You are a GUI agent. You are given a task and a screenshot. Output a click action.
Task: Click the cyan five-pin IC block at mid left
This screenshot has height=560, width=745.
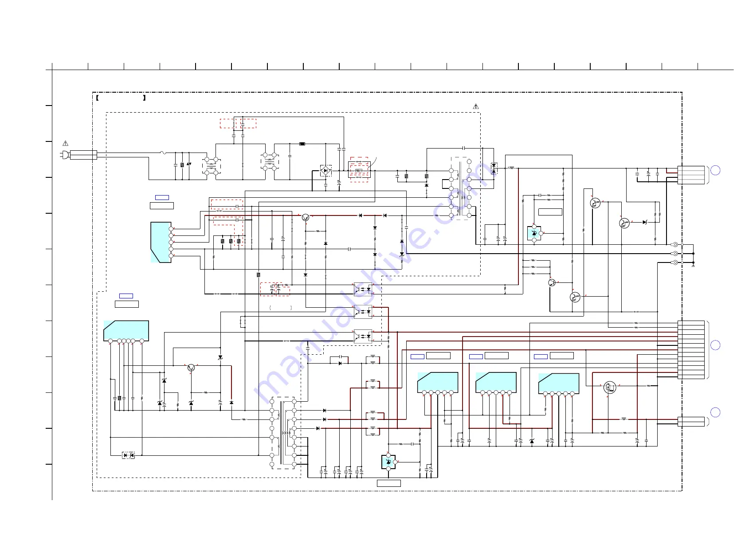pyautogui.click(x=161, y=243)
